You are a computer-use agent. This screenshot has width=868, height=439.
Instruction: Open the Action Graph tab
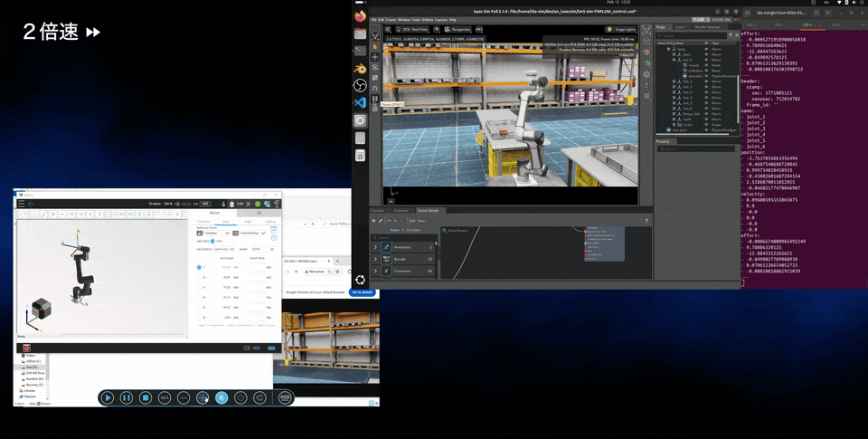coord(428,210)
